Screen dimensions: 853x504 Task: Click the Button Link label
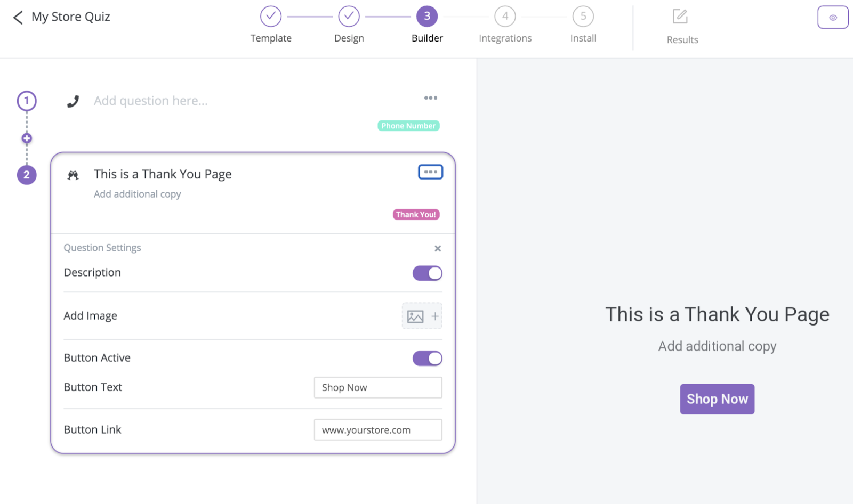click(93, 430)
